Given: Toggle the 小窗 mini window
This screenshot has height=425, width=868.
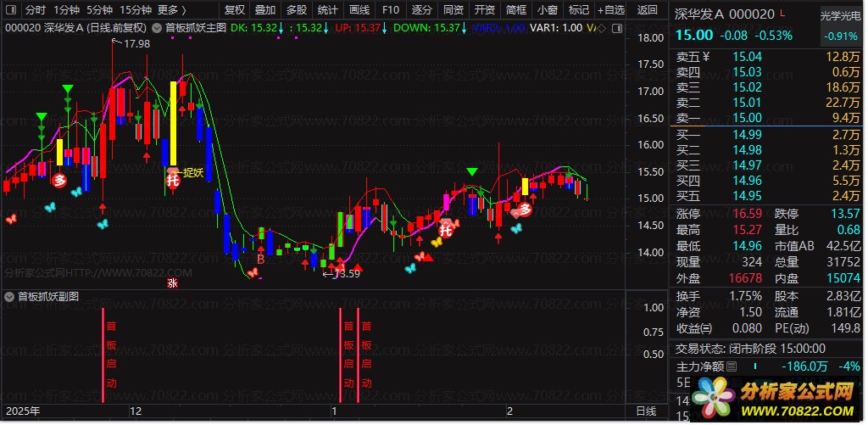Looking at the screenshot, I should 548,9.
